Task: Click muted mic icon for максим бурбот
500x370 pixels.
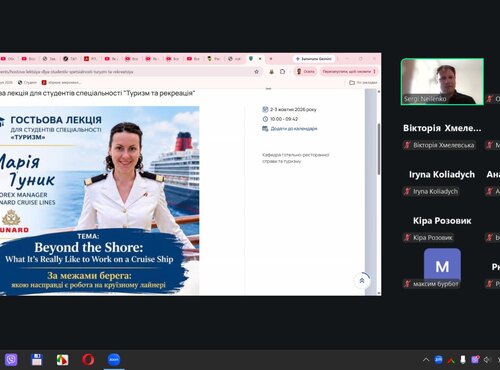Action: (407, 284)
